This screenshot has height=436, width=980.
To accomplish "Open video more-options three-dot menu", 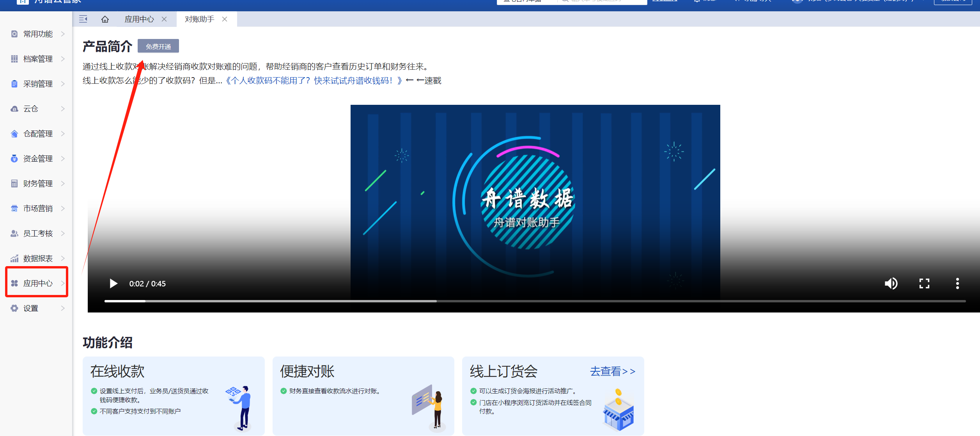I will click(957, 283).
